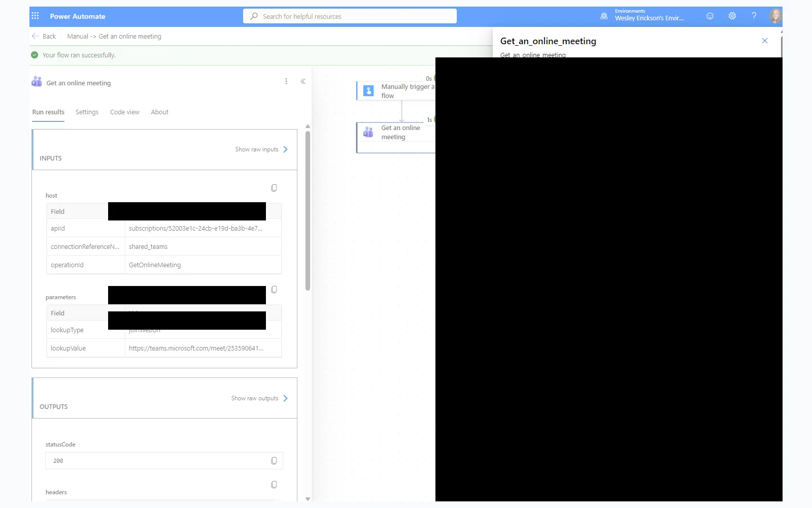Click the run results vertical scrollbar thumb

coord(308,211)
